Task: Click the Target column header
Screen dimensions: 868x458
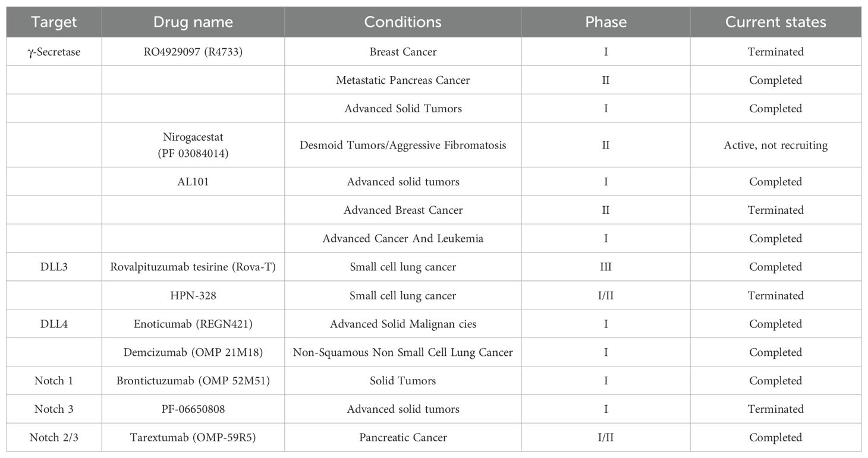Action: tap(54, 23)
